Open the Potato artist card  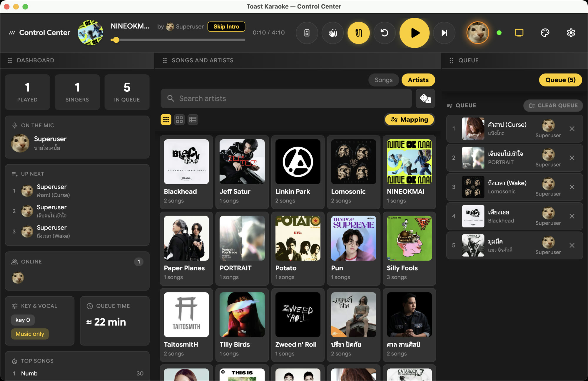coord(298,249)
